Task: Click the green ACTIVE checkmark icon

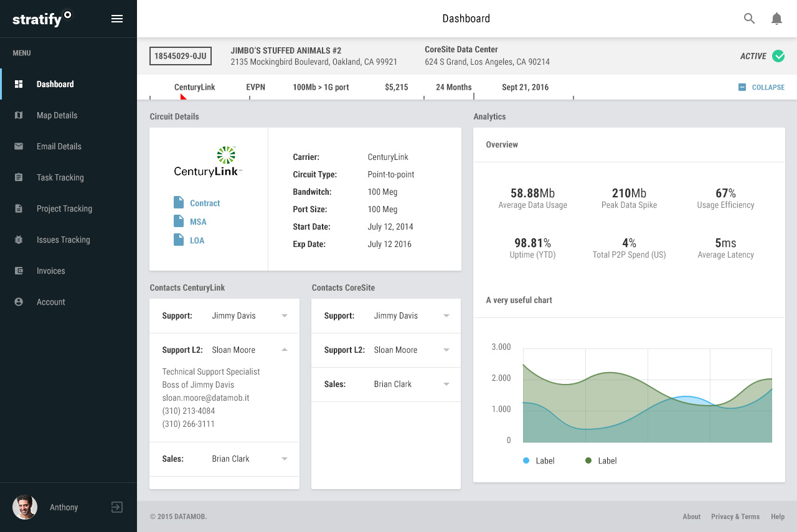Action: coord(778,56)
